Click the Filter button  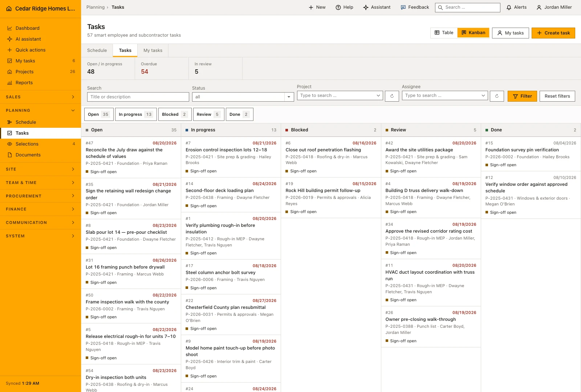522,96
